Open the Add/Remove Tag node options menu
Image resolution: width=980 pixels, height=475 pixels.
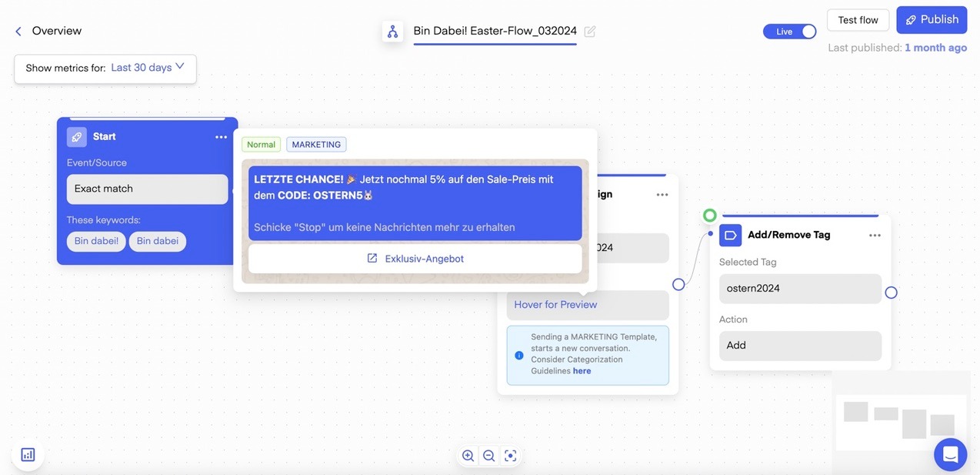(x=875, y=236)
